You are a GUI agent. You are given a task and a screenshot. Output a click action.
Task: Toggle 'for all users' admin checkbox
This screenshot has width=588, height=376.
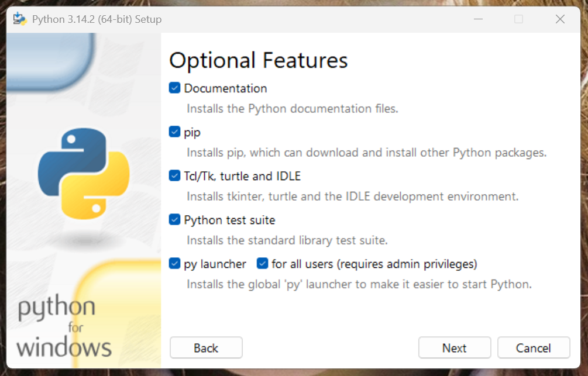[262, 264]
